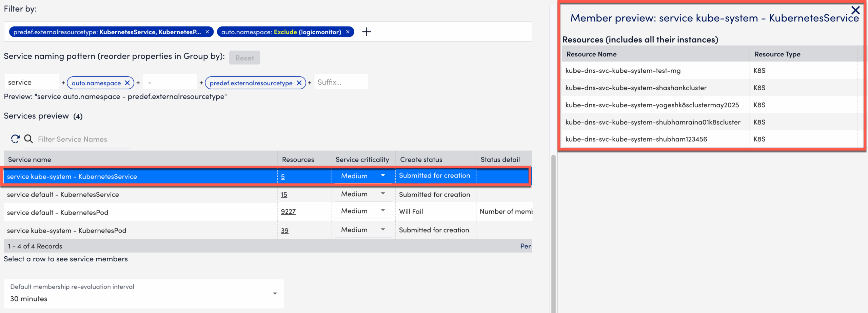This screenshot has height=313, width=868.
Task: Open the 9227 resources link
Action: point(288,211)
